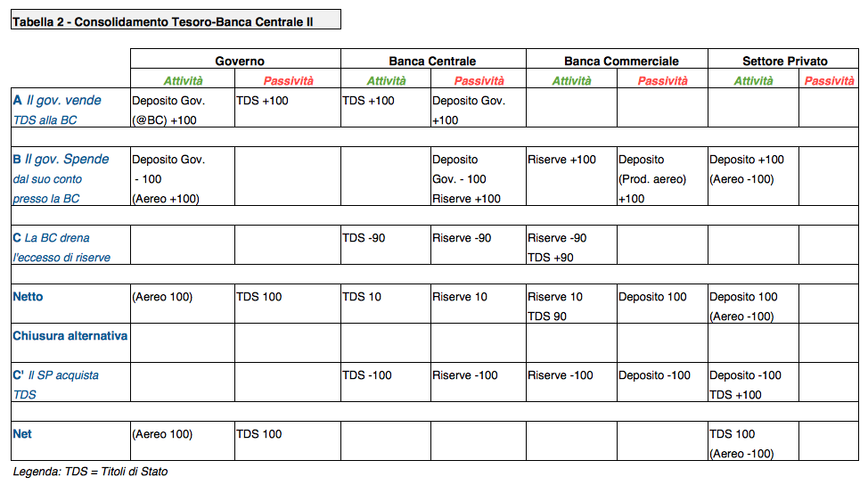
Task: Click the 'Netto' row label
Action: 28,296
